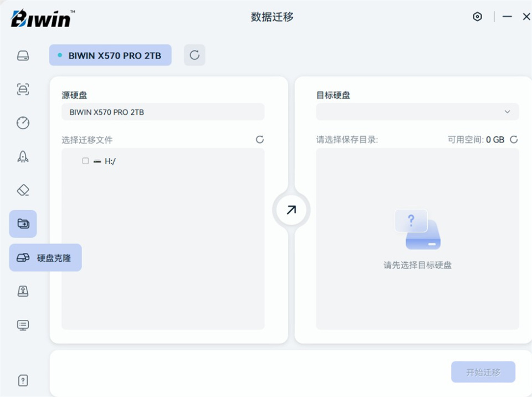The width and height of the screenshot is (532, 397).
Task: Open the secure erase eraser icon
Action: (x=23, y=190)
